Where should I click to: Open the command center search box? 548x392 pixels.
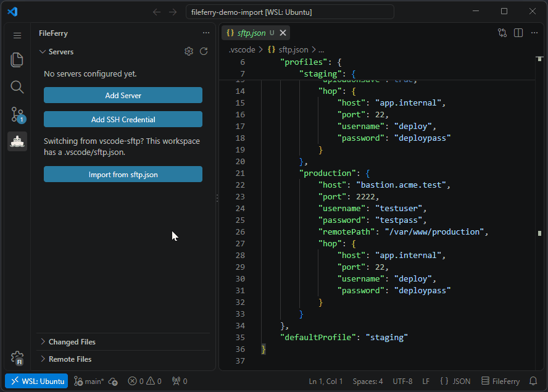(289, 12)
